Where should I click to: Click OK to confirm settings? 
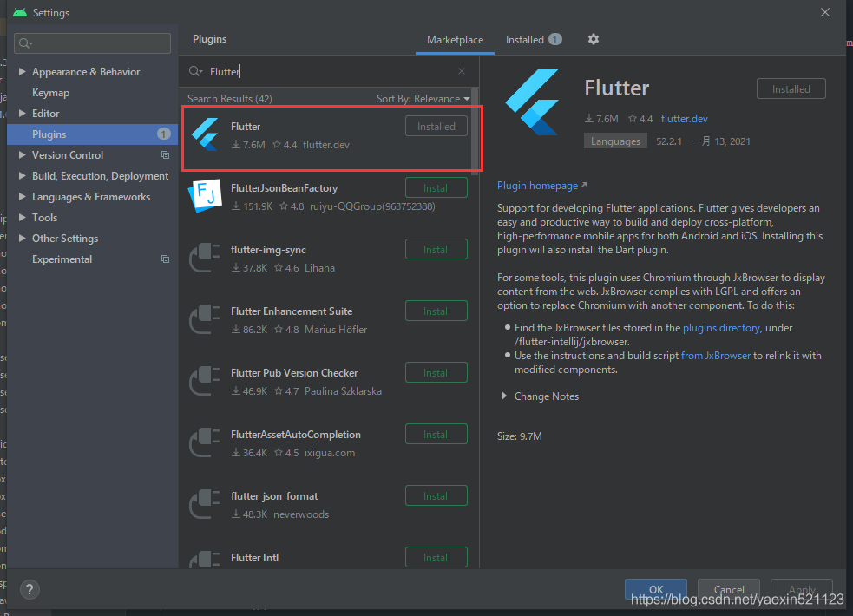(655, 589)
